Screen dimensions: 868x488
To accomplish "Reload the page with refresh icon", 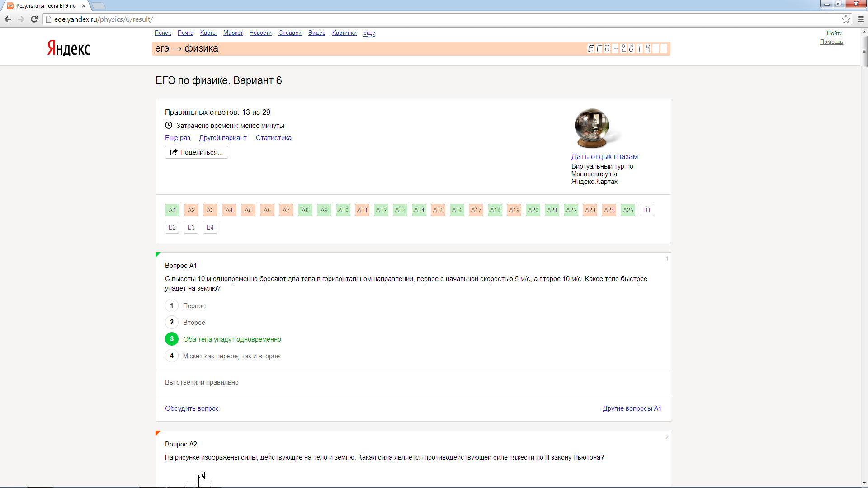I will click(x=34, y=19).
